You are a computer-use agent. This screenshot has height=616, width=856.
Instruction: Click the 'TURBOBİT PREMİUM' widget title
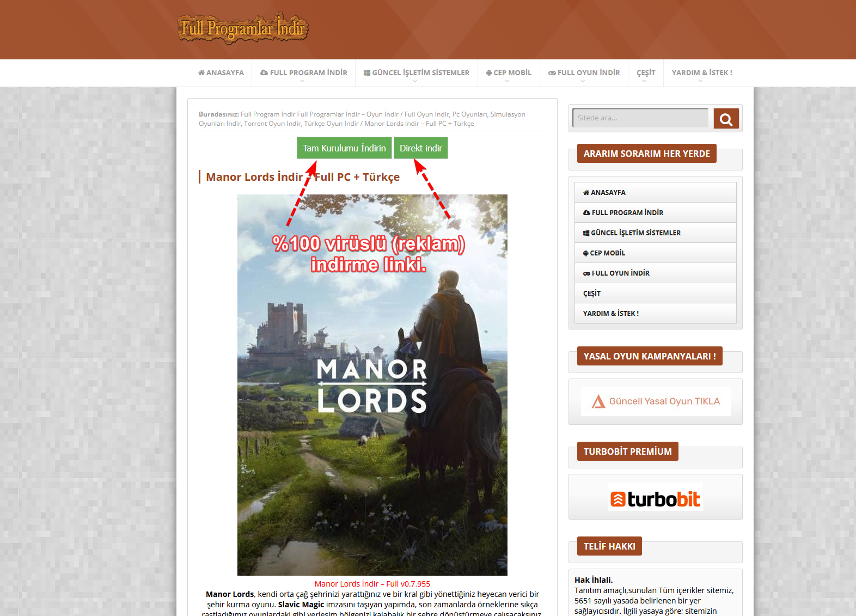628,452
